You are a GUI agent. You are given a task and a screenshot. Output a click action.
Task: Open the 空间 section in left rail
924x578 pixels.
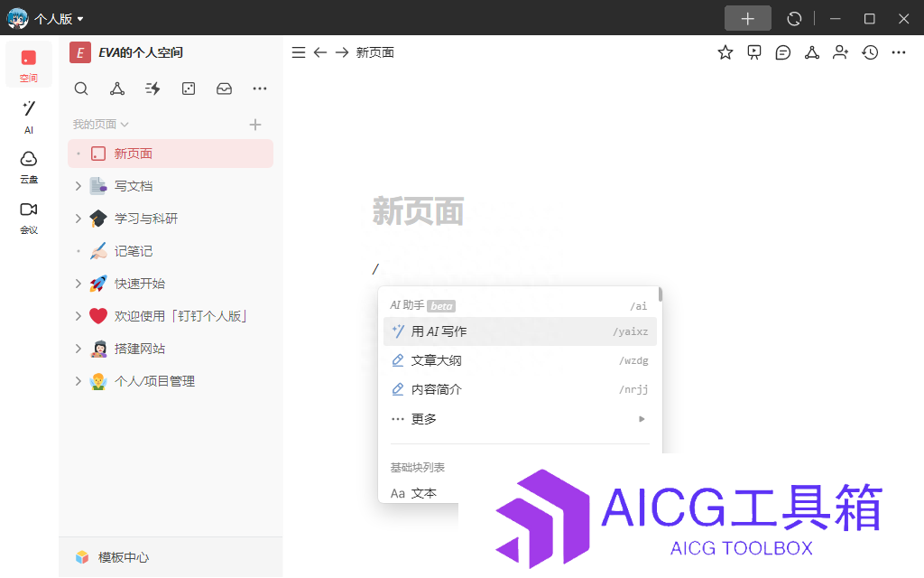pos(28,65)
